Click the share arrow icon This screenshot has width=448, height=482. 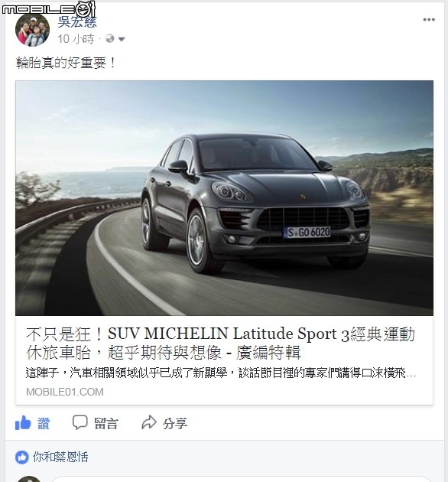click(149, 422)
